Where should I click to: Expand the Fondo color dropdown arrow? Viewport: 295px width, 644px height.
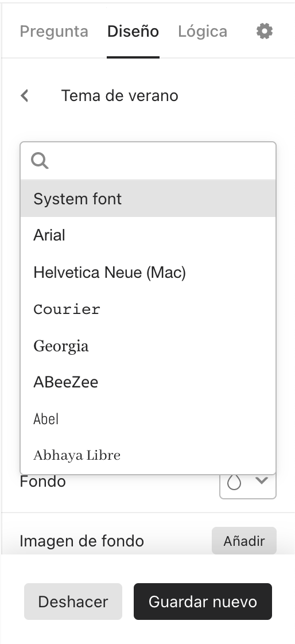pyautogui.click(x=261, y=480)
